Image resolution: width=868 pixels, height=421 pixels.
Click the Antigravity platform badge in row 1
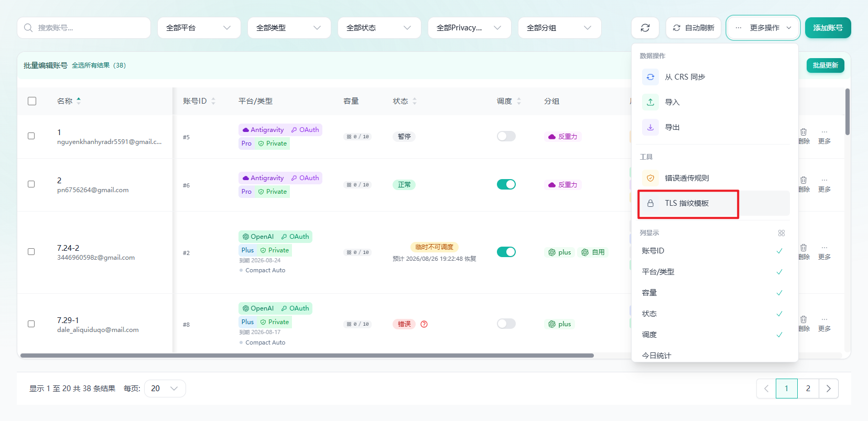coord(263,130)
